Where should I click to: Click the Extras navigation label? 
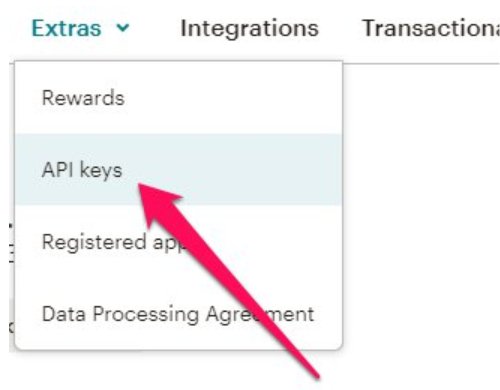click(66, 28)
